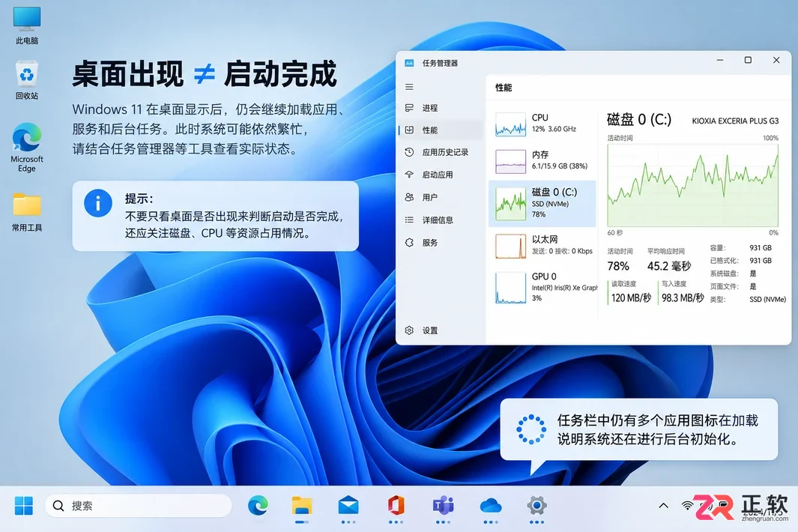Click the 120 MB/秒 read speed value
The height and width of the screenshot is (532, 798).
tap(631, 297)
